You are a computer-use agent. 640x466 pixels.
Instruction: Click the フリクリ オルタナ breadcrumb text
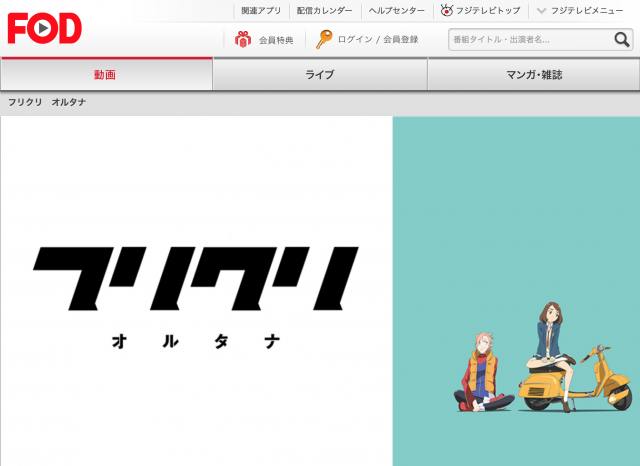point(47,102)
